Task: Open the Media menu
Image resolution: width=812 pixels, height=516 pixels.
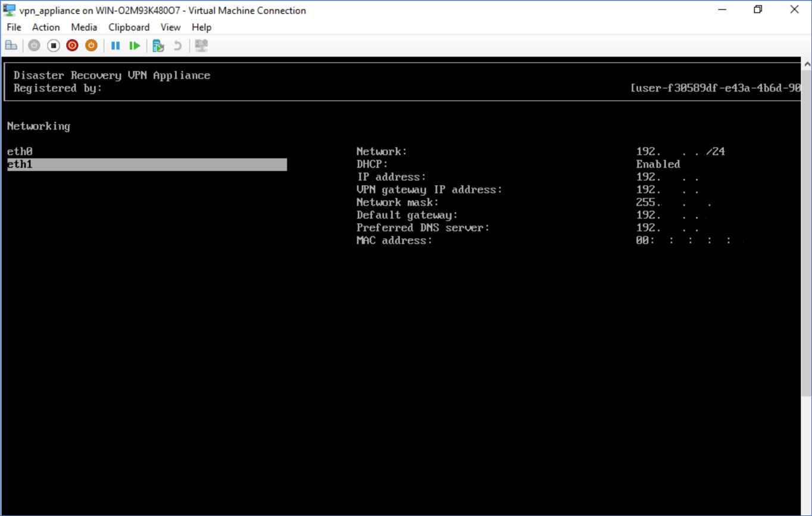Action: (x=84, y=27)
